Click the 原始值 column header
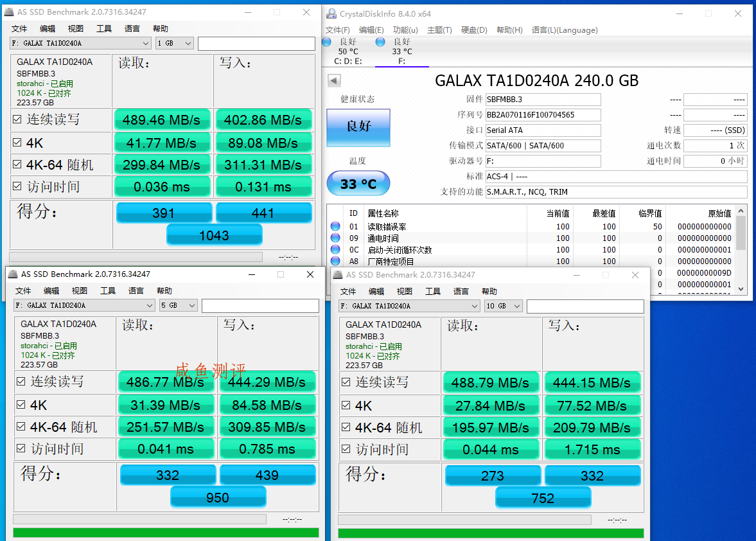 pyautogui.click(x=719, y=213)
